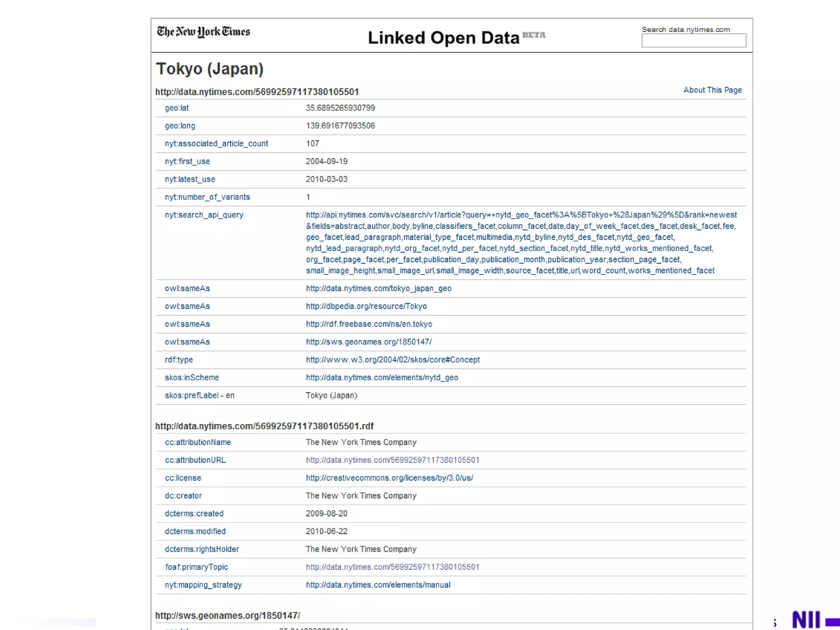Click the NII logo in corner
The image size is (840, 630).
tap(806, 619)
